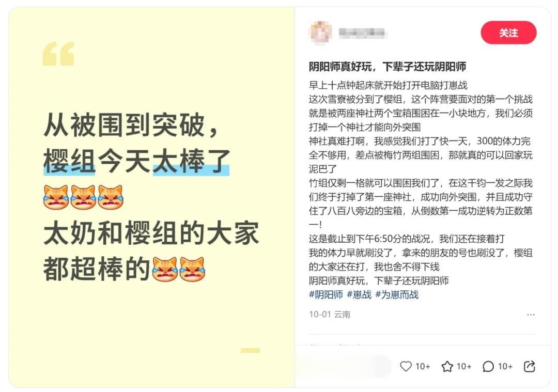Click the three crying cat emojis row
Screen dimensions: 558x392
tap(83, 197)
